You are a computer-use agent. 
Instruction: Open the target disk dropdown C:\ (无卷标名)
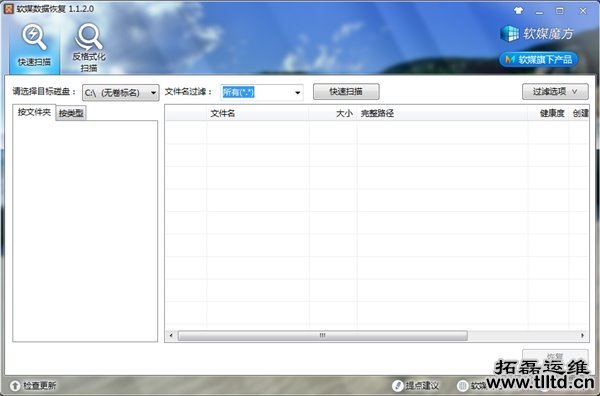(121, 93)
